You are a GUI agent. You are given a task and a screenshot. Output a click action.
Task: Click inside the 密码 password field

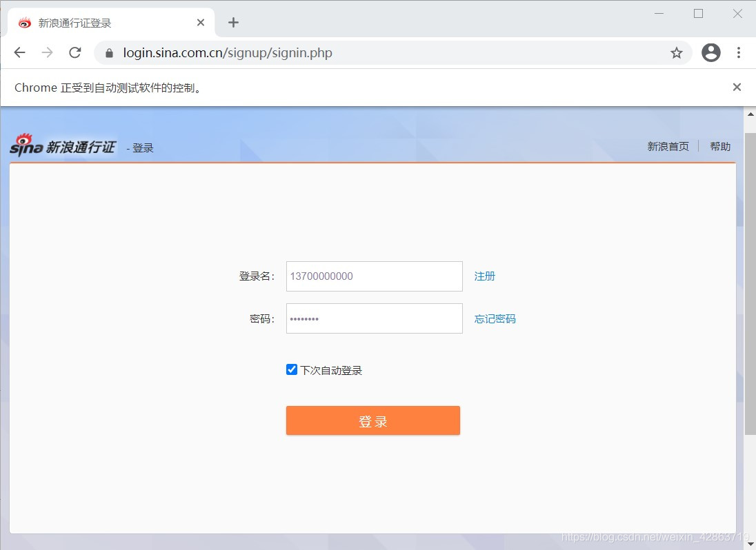374,318
